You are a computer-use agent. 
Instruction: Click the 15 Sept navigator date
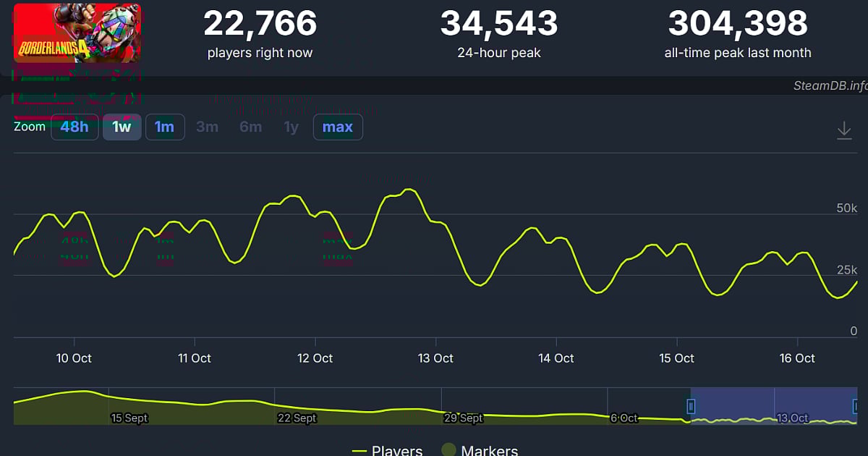(x=128, y=418)
